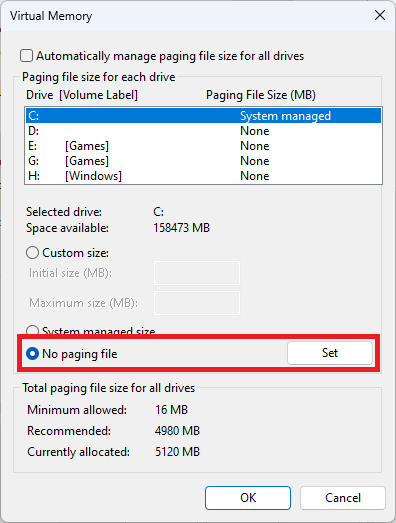Click the Set button
The image size is (396, 523).
pos(330,353)
